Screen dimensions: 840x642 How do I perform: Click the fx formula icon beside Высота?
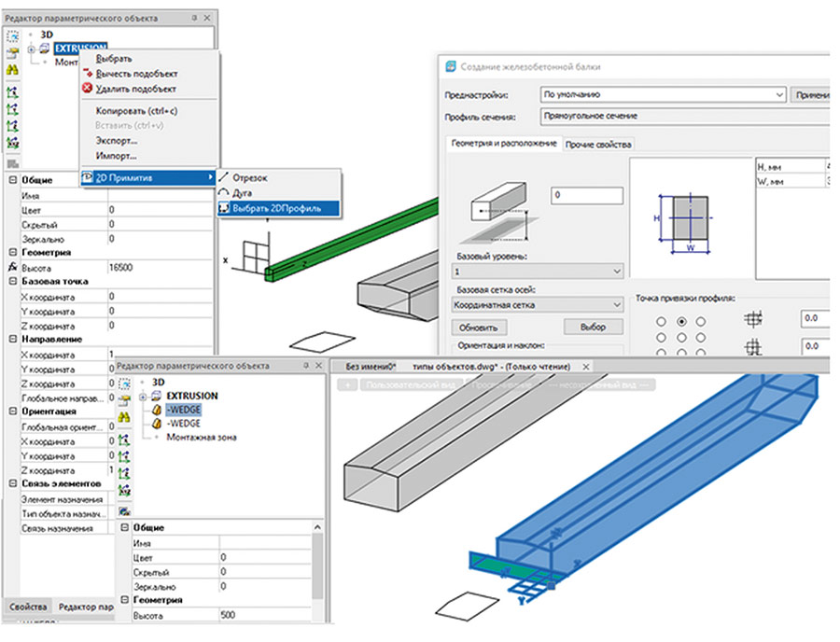[x=12, y=267]
